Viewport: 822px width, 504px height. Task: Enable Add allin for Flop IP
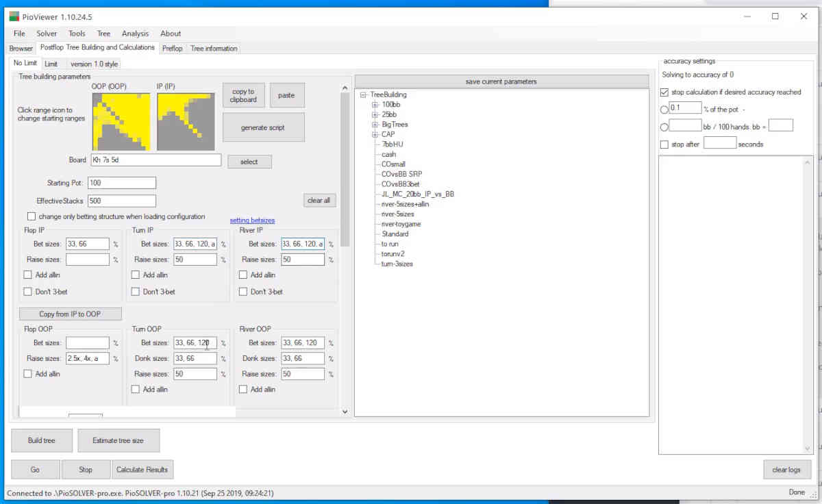point(27,275)
